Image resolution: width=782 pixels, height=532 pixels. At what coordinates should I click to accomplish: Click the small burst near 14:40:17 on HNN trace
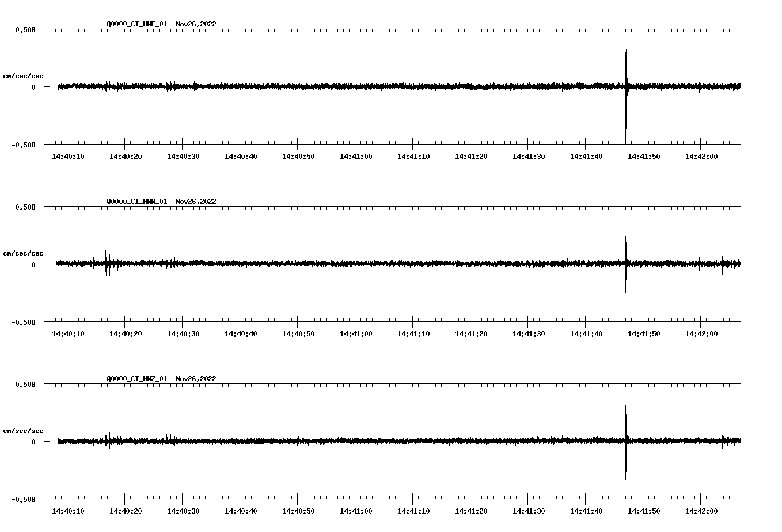coord(107,264)
